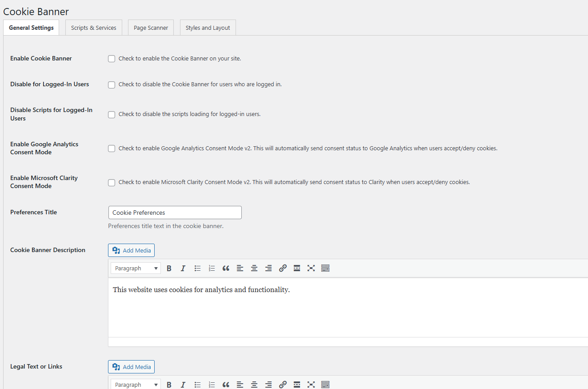Screen dimensions: 588x389
Task: Enable Microsoft Clarity Consent Mode checkbox
Action: point(112,182)
